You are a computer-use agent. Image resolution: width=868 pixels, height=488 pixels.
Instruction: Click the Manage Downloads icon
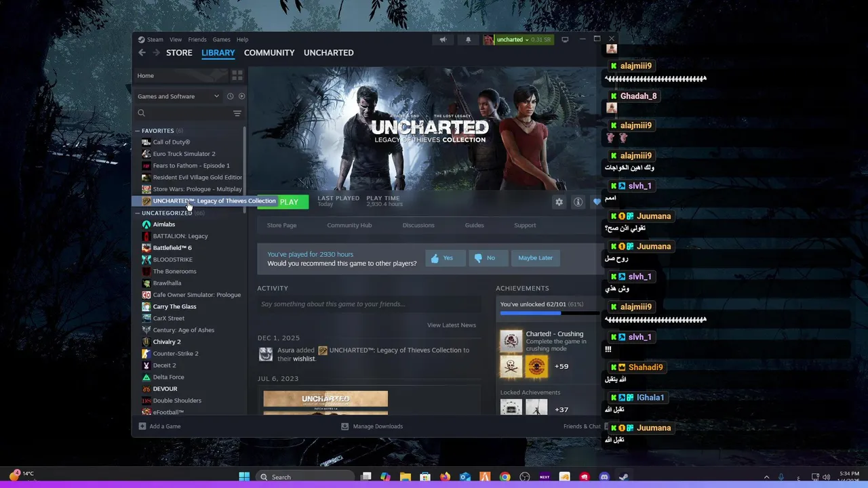pos(344,426)
